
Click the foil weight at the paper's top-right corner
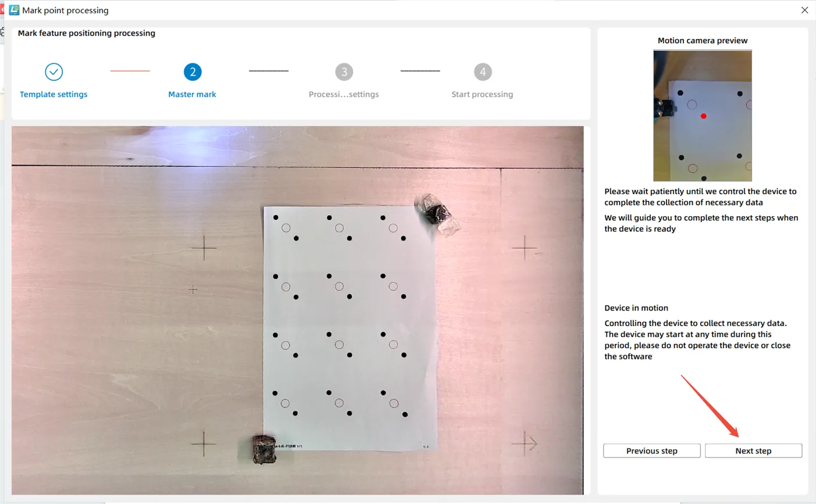[436, 214]
